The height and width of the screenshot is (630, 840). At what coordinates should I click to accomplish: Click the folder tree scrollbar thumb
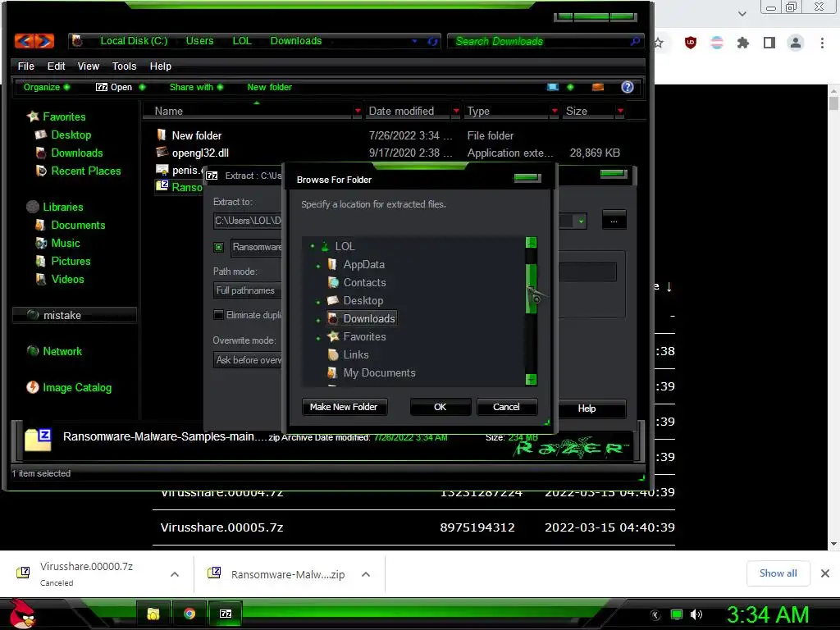click(x=531, y=289)
